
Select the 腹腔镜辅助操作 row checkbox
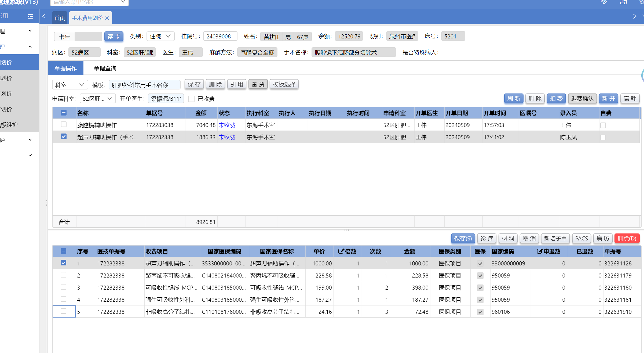tap(64, 124)
